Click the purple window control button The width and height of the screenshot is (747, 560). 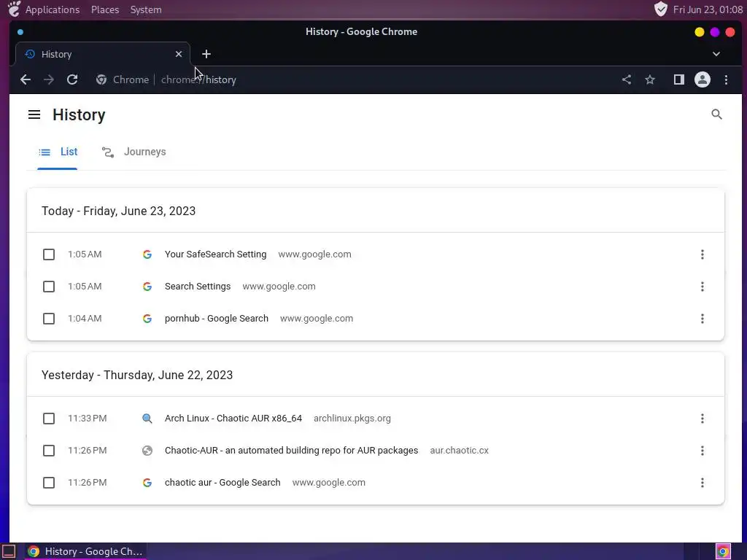point(715,32)
